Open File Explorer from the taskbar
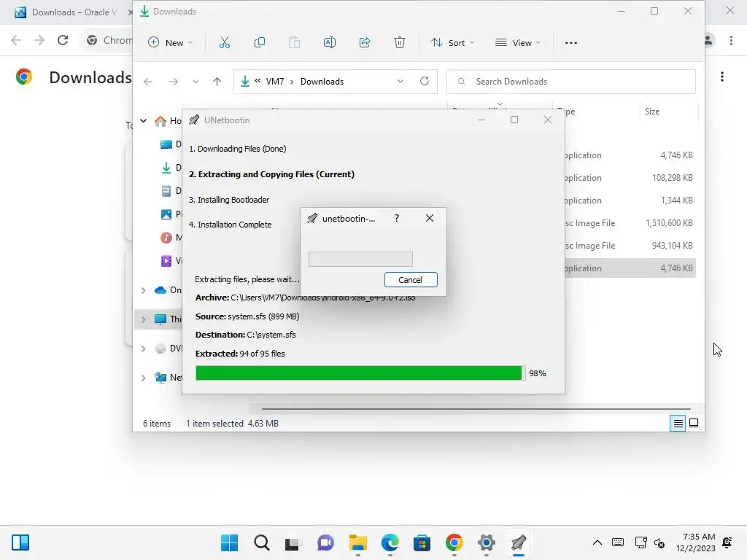Image resolution: width=747 pixels, height=560 pixels. [357, 542]
